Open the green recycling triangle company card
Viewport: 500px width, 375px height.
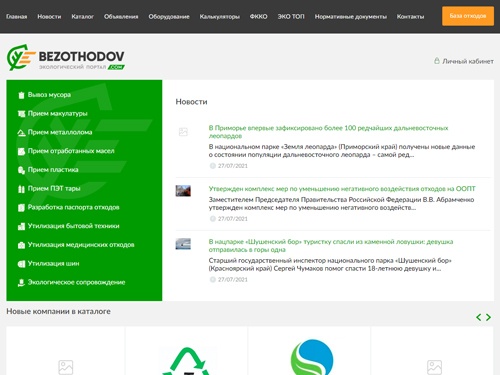187,351
